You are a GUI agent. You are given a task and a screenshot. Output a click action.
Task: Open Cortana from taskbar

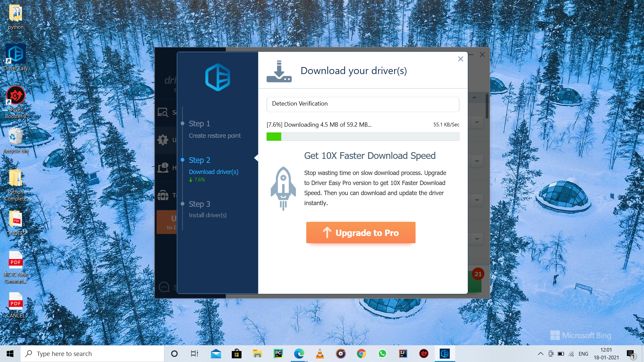click(174, 354)
